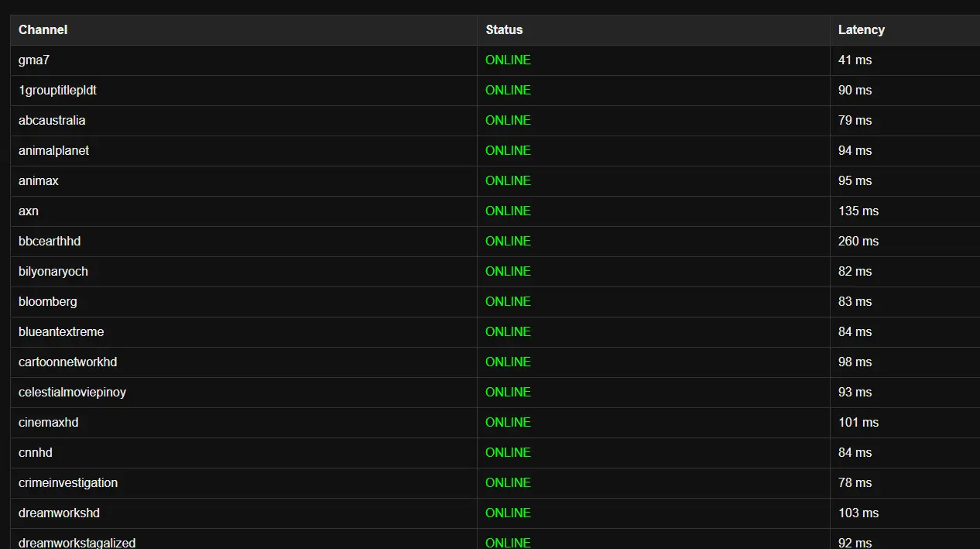Click ONLINE status in cartoonnetworkhd row
This screenshot has height=549, width=980.
pyautogui.click(x=508, y=362)
